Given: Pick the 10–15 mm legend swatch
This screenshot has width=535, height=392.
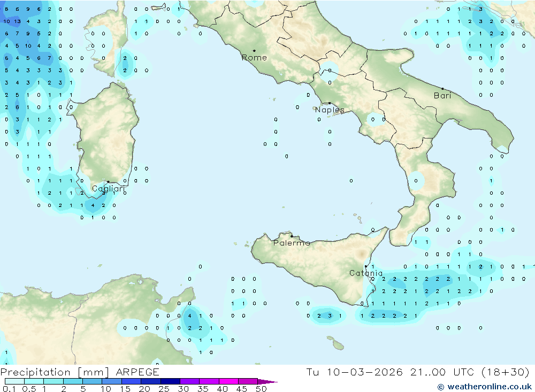Looking at the screenshot, I should 112,381.
